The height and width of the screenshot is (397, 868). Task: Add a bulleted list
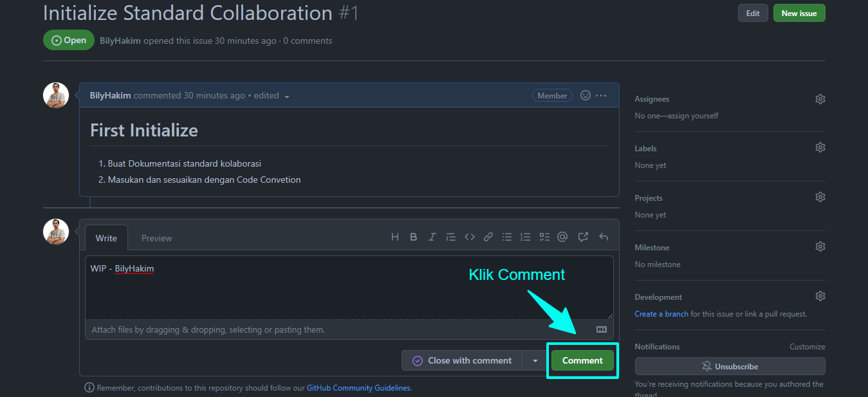[507, 236]
